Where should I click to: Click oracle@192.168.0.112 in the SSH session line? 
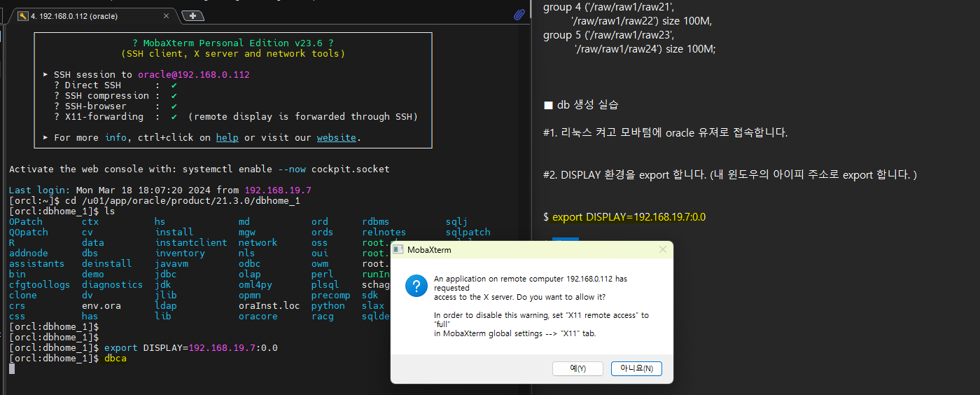pos(194,75)
